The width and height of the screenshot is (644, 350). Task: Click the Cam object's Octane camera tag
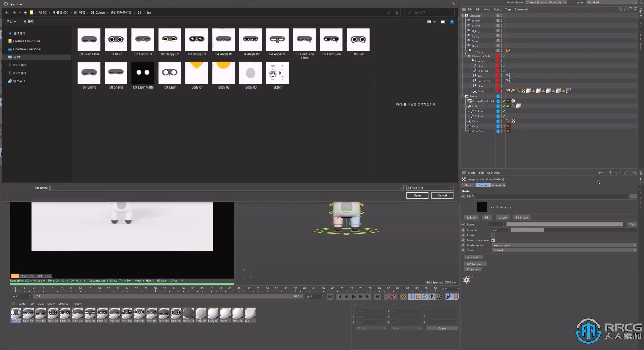508,126
